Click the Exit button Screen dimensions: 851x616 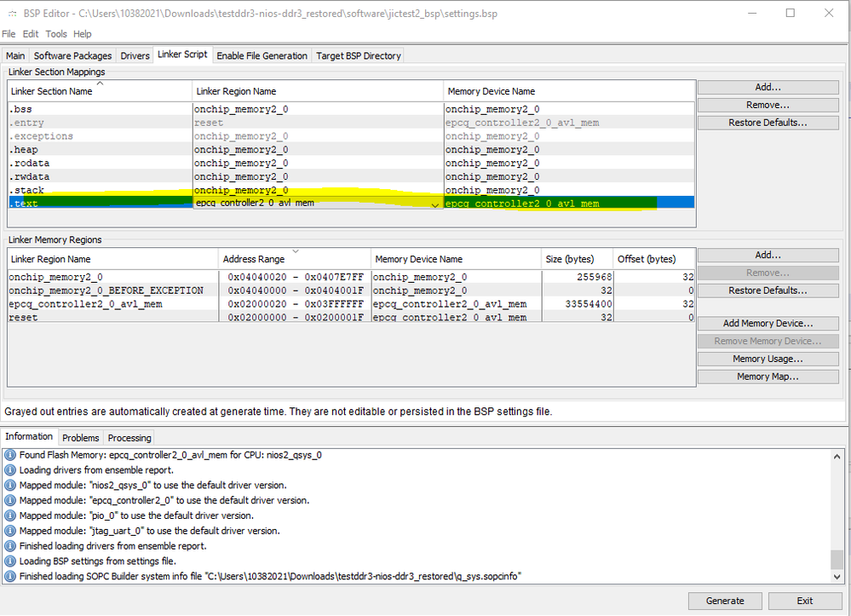click(x=804, y=601)
